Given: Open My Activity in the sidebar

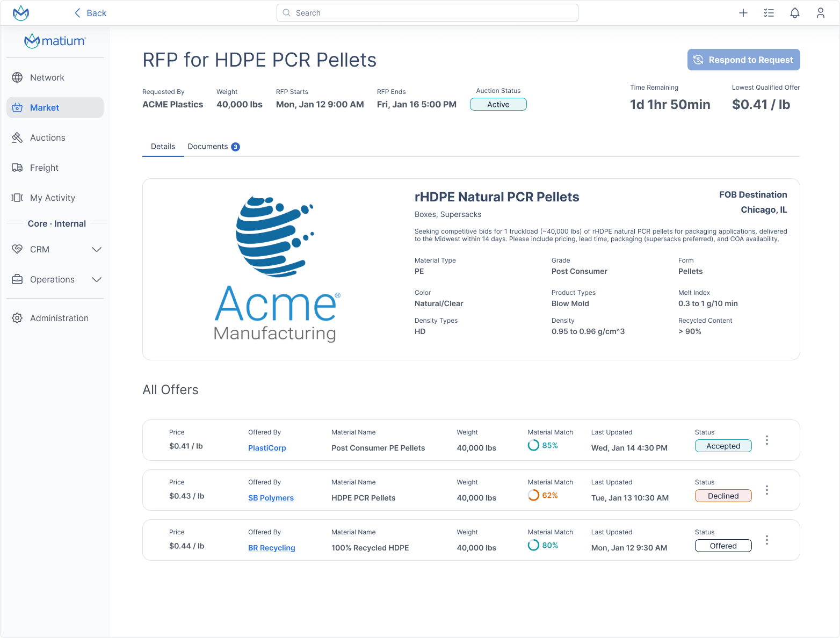Looking at the screenshot, I should [52, 198].
